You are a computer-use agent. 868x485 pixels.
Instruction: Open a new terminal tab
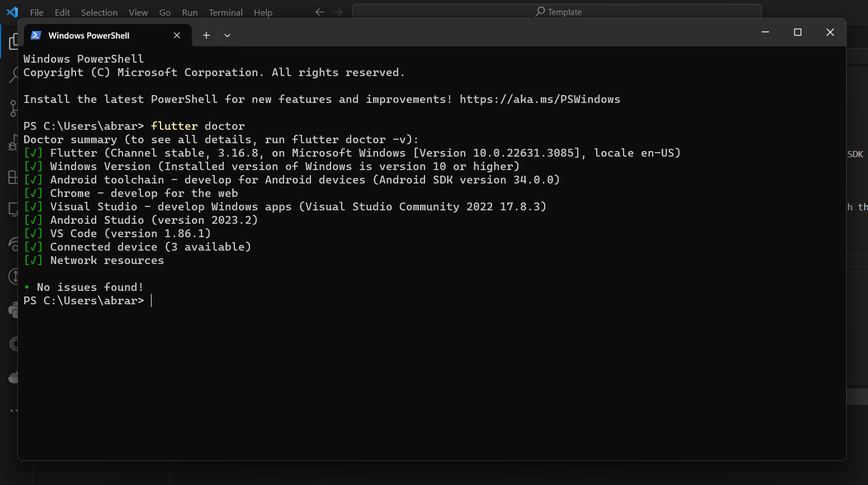click(x=206, y=35)
